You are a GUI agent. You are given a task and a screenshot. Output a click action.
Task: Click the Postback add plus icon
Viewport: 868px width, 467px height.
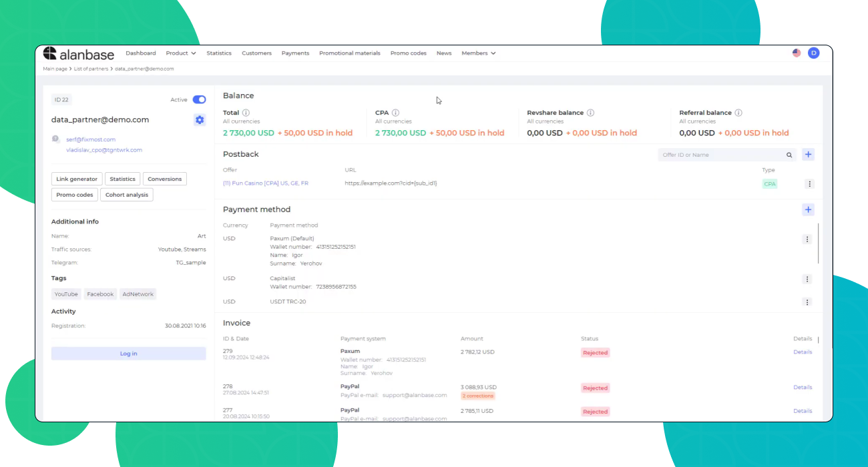point(808,155)
